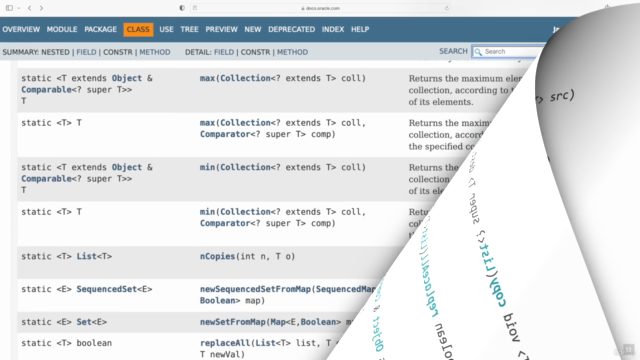Open min method taking only a Collection
This screenshot has width=640, height=360.
207,167
